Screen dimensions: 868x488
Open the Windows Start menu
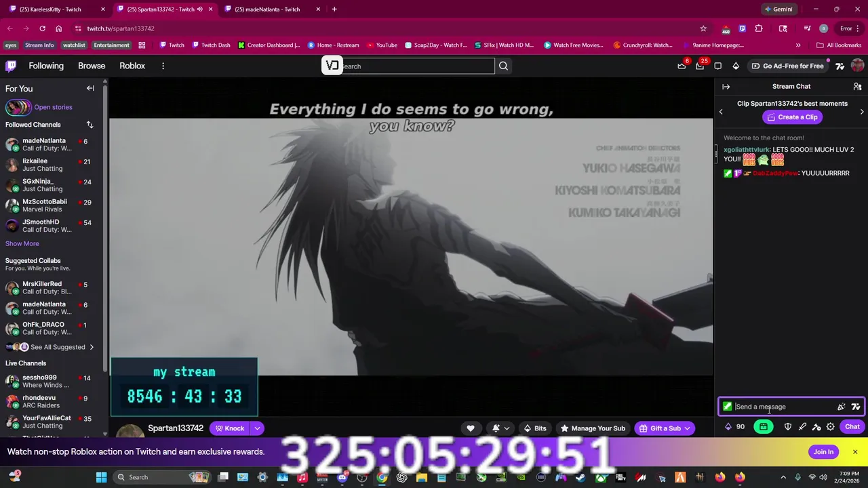101,477
